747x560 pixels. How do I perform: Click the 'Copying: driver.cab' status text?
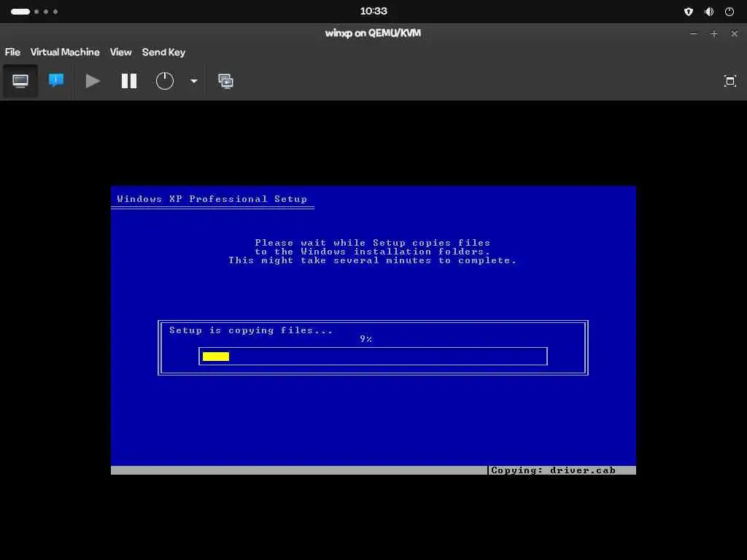point(553,470)
